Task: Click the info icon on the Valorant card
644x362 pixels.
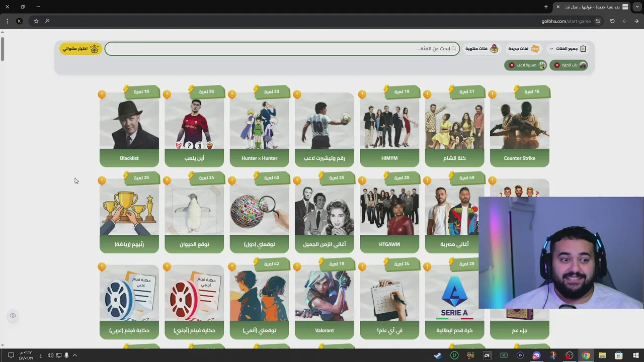Action: [x=297, y=266]
